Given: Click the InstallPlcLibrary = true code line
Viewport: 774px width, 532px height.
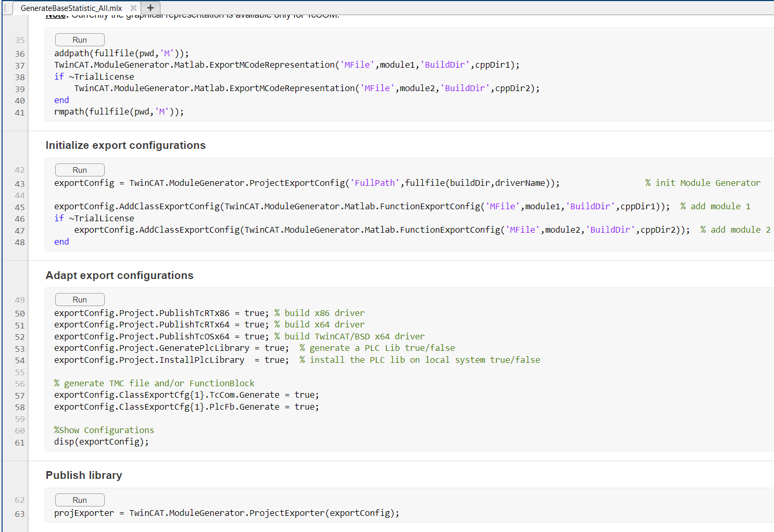Looking at the screenshot, I should [171, 360].
